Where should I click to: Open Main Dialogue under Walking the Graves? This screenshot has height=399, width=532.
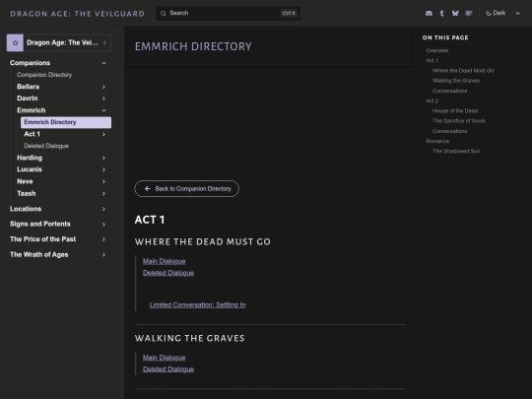click(x=165, y=358)
